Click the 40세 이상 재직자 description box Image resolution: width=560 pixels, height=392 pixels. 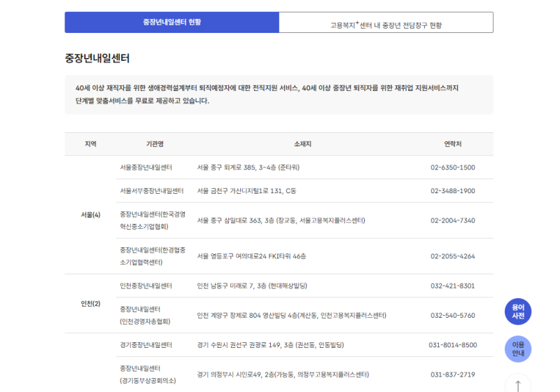(x=279, y=94)
